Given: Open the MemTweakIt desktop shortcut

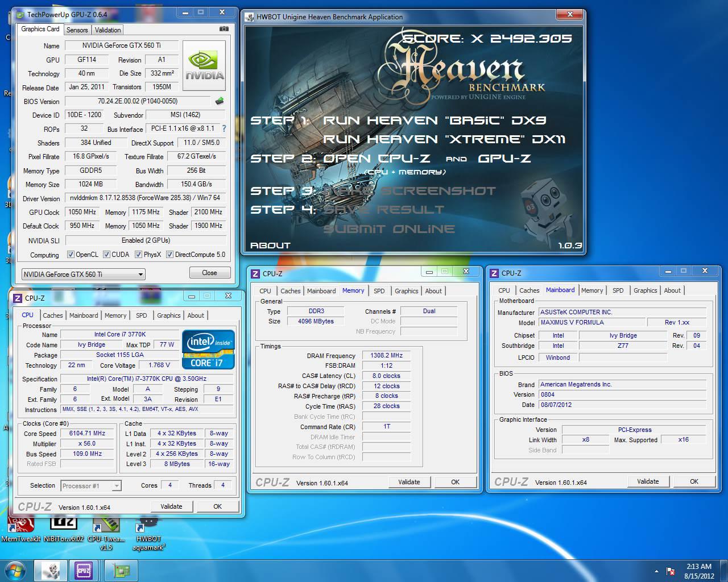Looking at the screenshot, I should pos(20,529).
